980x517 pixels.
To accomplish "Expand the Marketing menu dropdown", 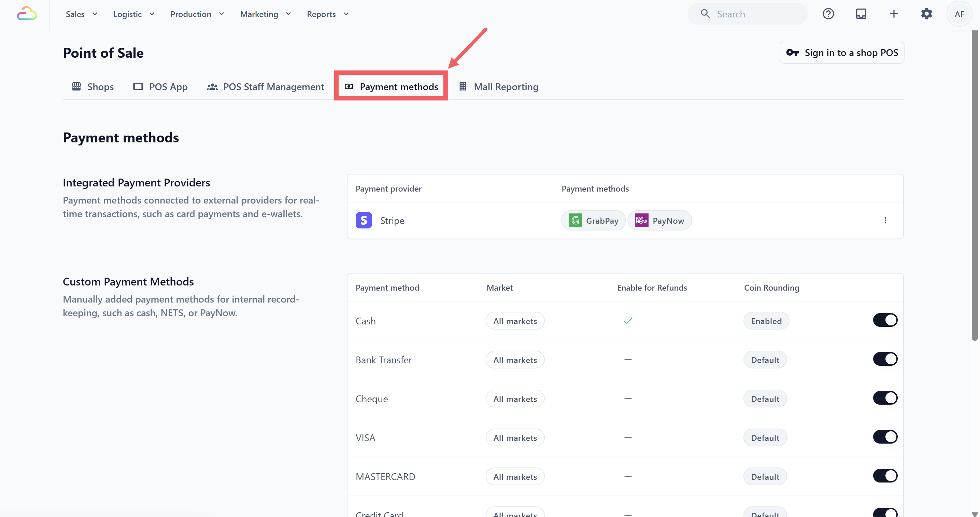I will (266, 14).
